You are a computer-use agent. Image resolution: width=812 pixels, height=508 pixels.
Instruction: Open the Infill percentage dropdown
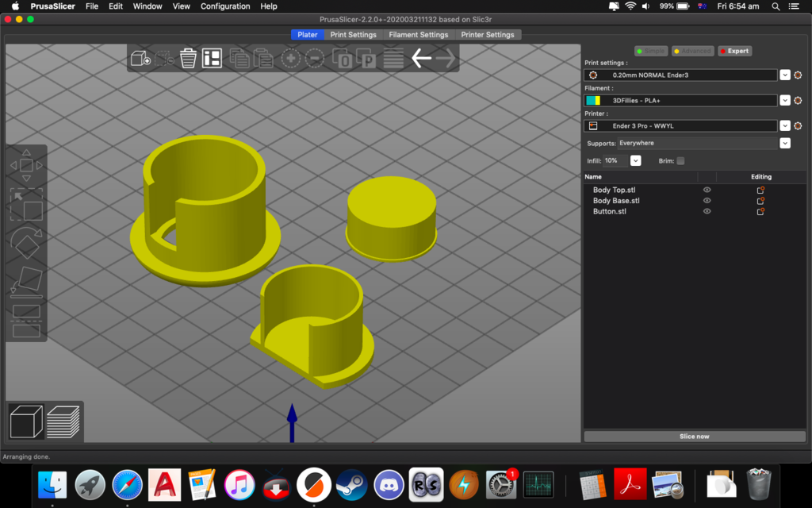pos(635,160)
